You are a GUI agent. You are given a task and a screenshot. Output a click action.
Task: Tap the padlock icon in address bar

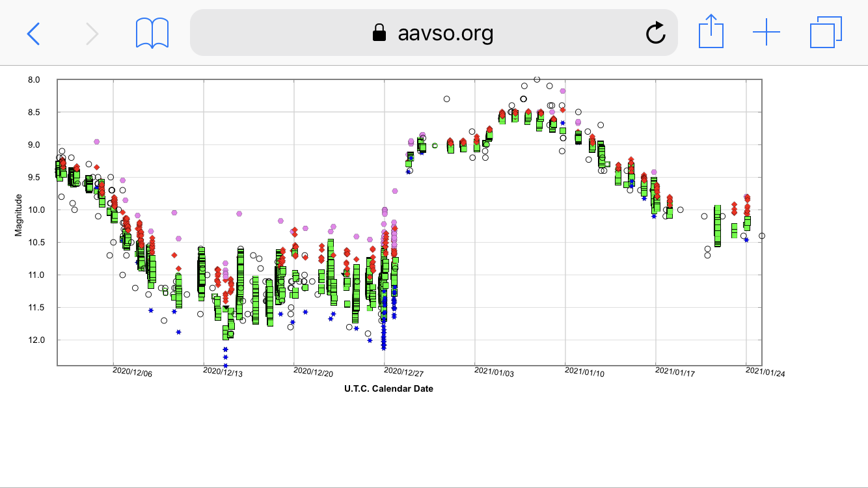click(x=379, y=33)
